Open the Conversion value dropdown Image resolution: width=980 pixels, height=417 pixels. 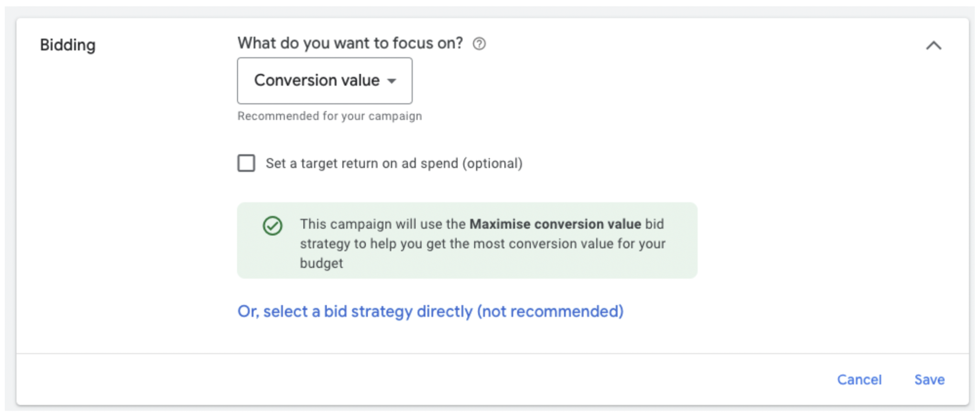click(x=325, y=81)
